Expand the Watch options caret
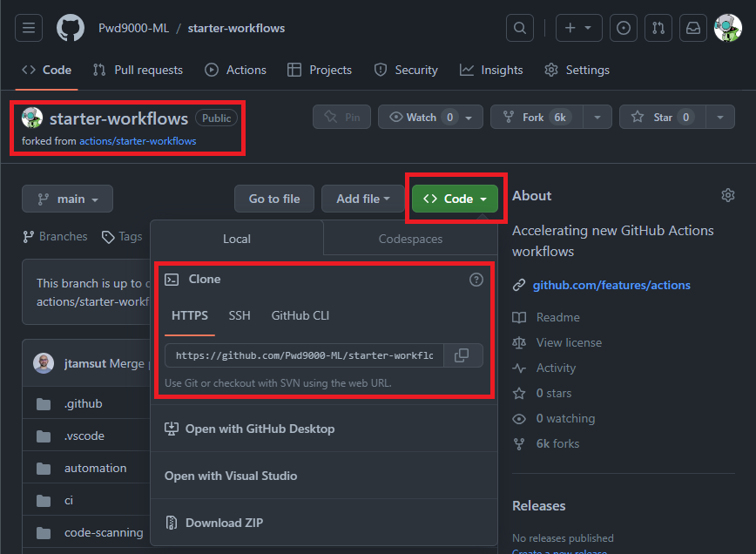The image size is (756, 554). (469, 118)
